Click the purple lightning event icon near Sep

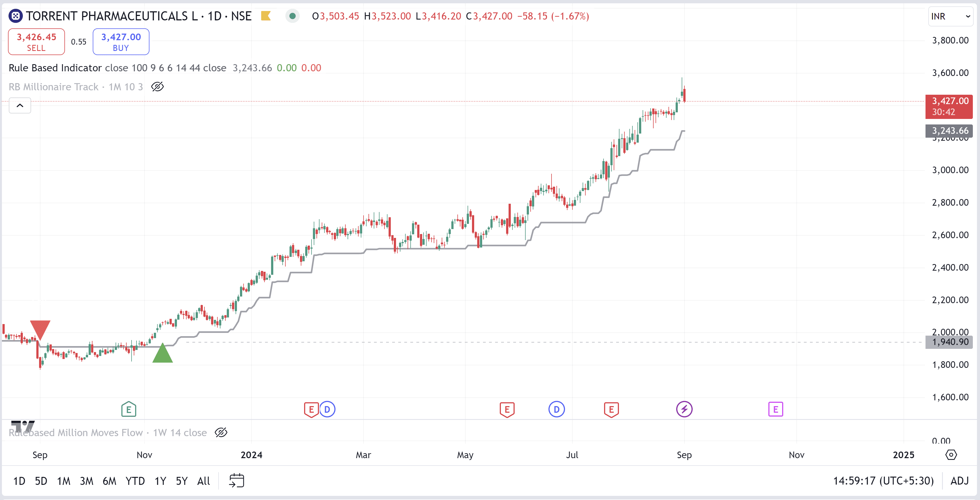tap(684, 409)
